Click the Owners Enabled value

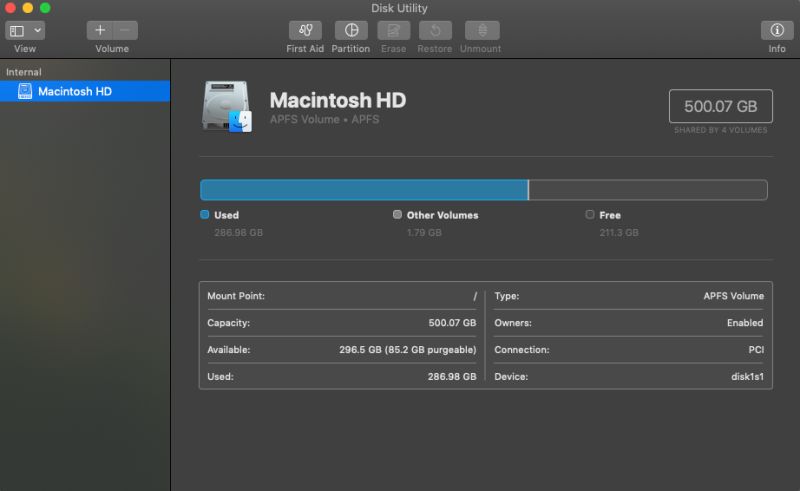[745, 323]
